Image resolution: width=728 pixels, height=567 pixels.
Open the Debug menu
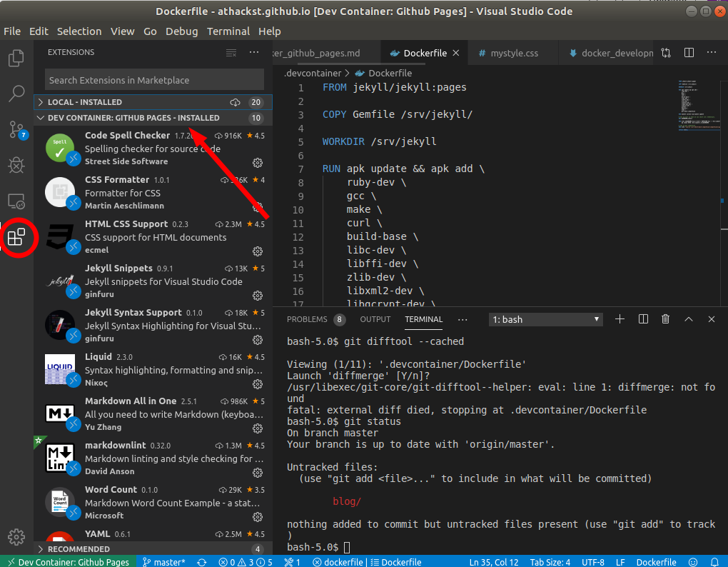click(181, 31)
